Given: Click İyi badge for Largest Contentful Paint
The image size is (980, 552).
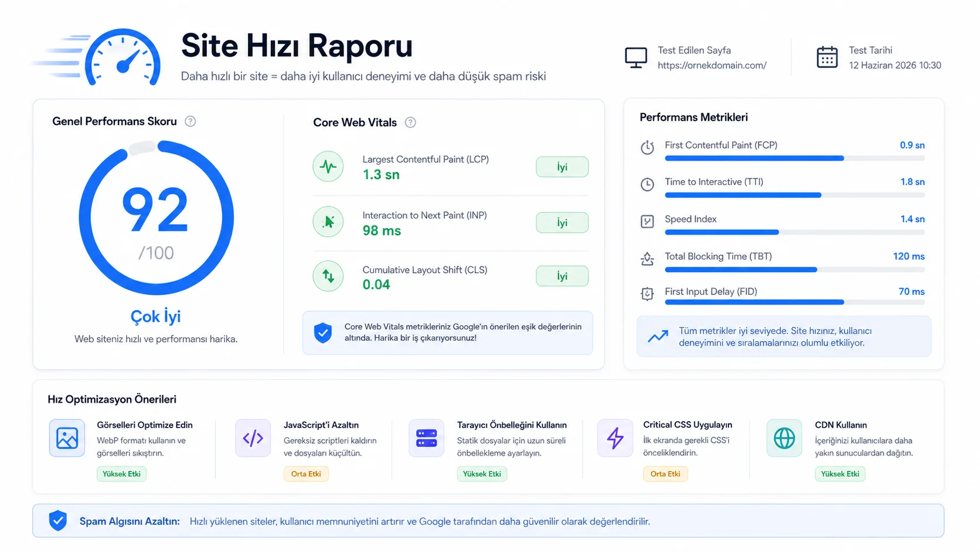Looking at the screenshot, I should [562, 167].
